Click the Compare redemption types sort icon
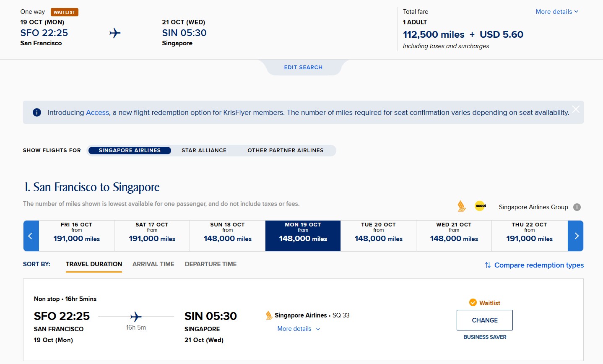This screenshot has height=364, width=603. (x=488, y=265)
